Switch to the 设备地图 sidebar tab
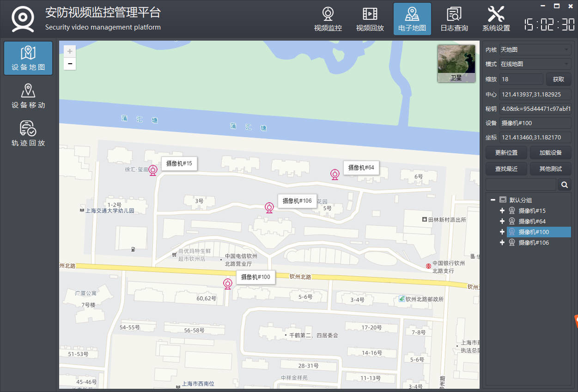 (28, 58)
